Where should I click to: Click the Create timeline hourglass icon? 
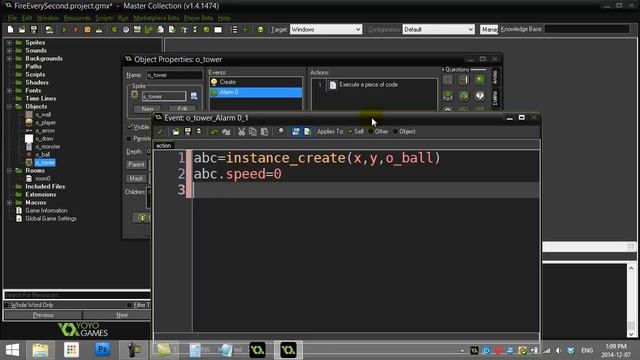[195, 29]
